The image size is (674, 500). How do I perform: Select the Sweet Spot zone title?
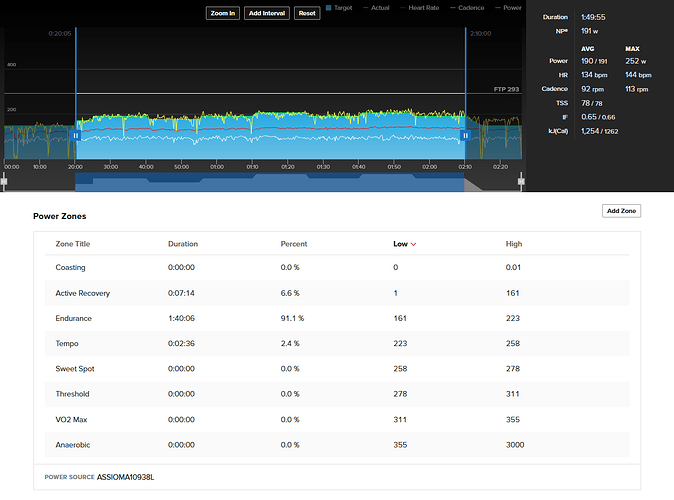coord(75,369)
